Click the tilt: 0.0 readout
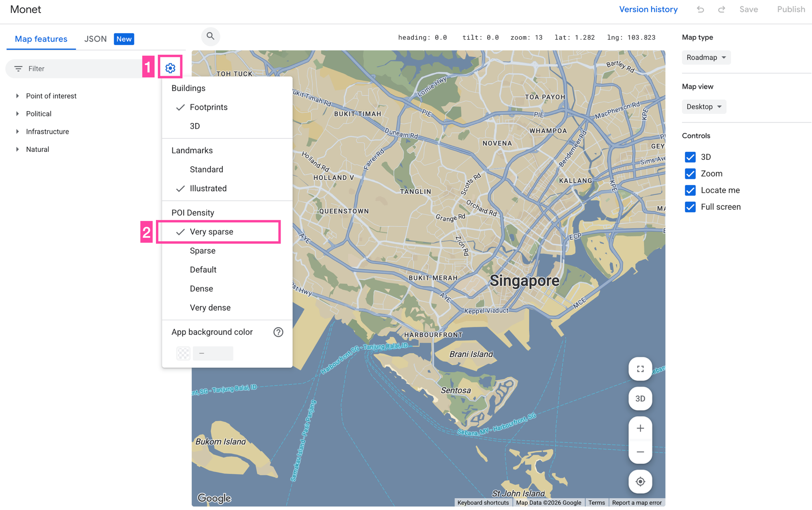The height and width of the screenshot is (510, 812). point(480,37)
